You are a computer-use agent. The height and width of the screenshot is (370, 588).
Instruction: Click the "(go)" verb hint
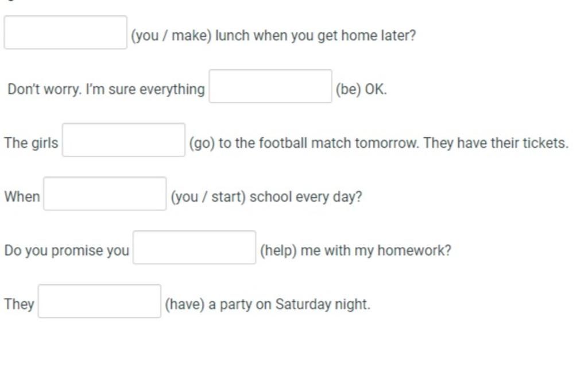[202, 144]
